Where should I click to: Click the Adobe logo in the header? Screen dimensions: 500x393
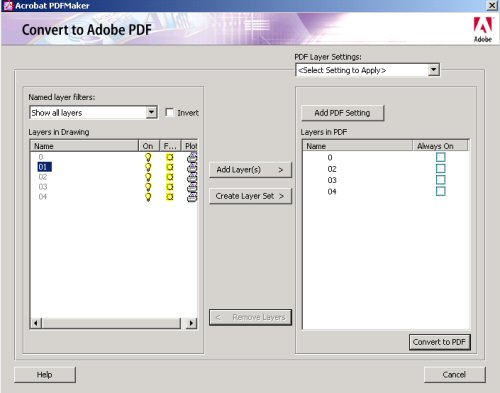tap(483, 29)
